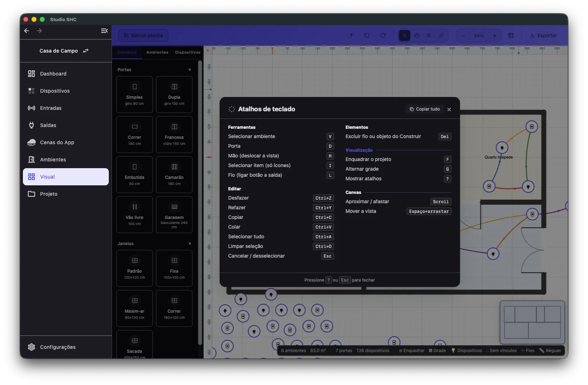This screenshot has height=385, width=588.
Task: Pick the Garagem basculante door icon
Action: pyautogui.click(x=174, y=207)
